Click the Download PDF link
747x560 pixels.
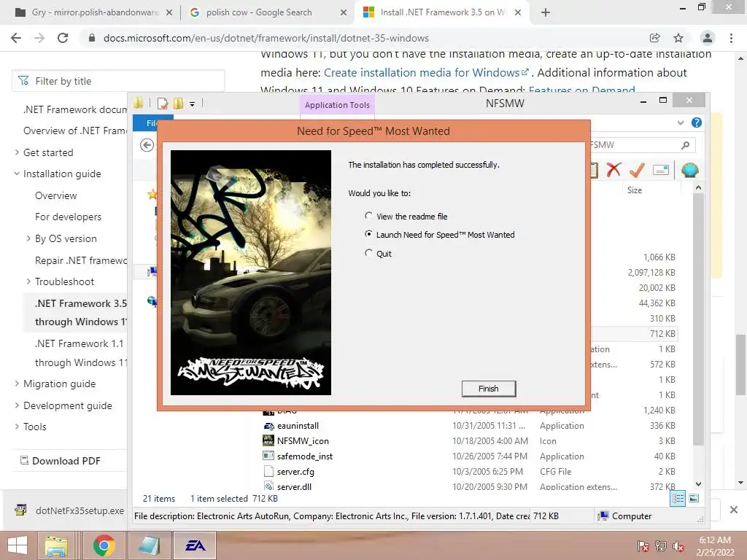61,461
